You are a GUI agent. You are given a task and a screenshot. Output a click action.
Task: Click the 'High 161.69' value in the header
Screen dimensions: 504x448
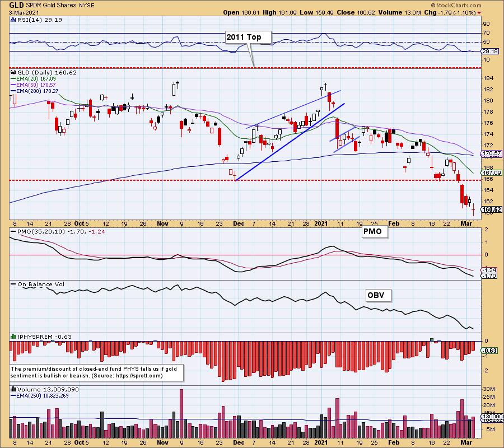pos(279,12)
